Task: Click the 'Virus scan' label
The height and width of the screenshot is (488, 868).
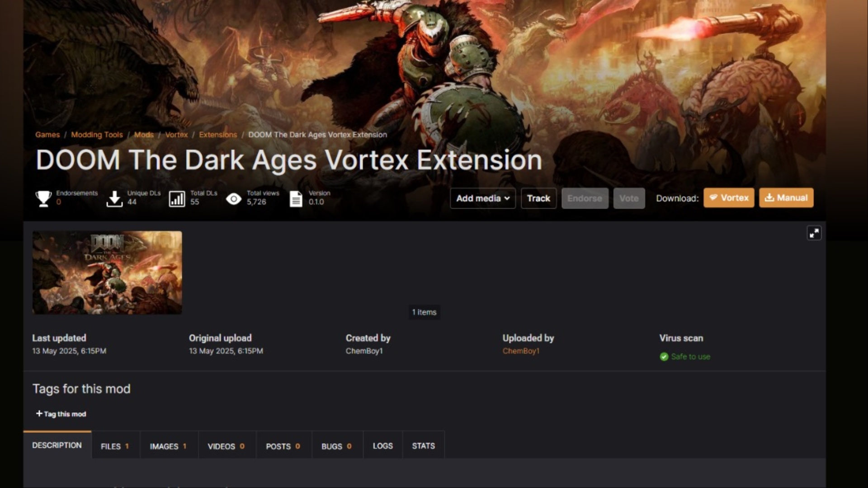Action: (x=681, y=338)
